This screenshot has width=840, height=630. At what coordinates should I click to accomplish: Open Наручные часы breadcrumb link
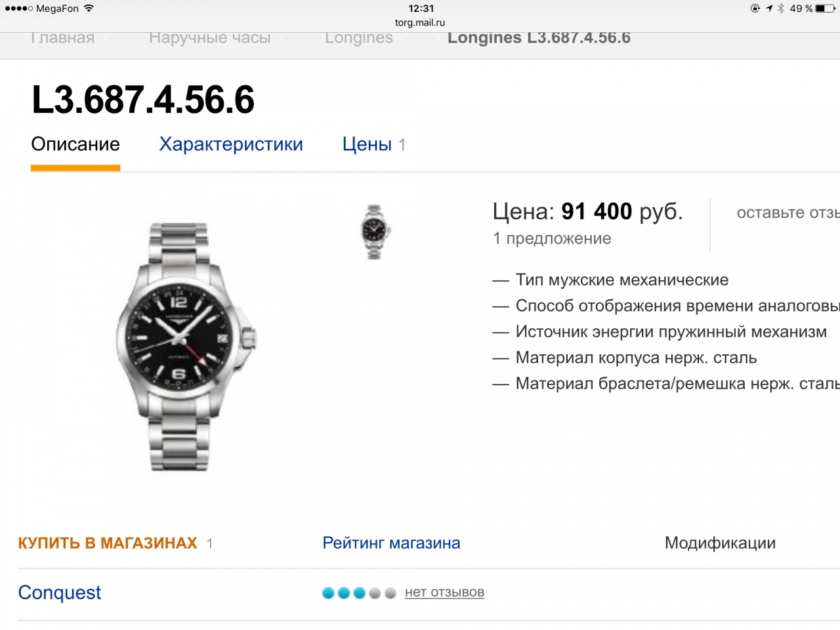pyautogui.click(x=209, y=38)
